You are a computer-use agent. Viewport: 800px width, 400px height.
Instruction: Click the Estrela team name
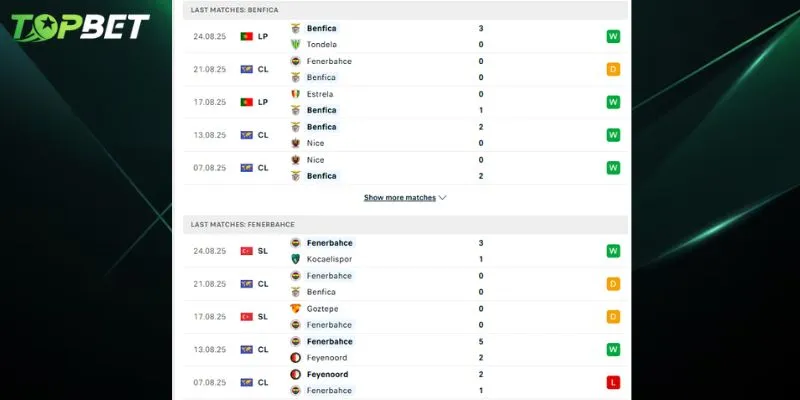tap(321, 94)
